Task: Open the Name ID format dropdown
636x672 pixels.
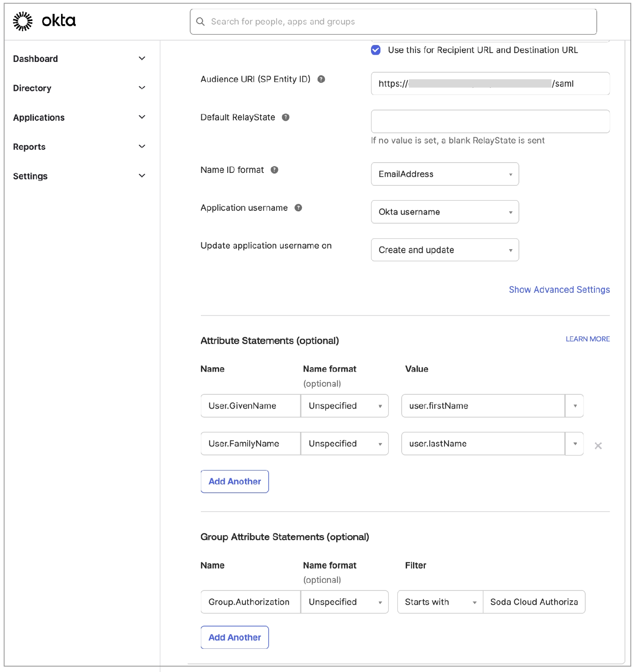Action: [444, 174]
